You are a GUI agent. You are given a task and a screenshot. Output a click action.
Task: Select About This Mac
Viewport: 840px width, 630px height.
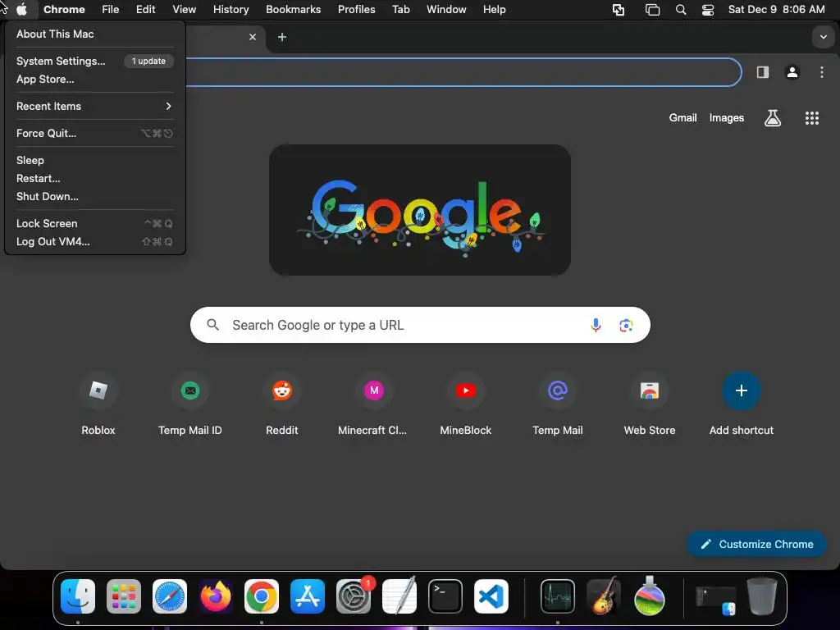pyautogui.click(x=95, y=34)
